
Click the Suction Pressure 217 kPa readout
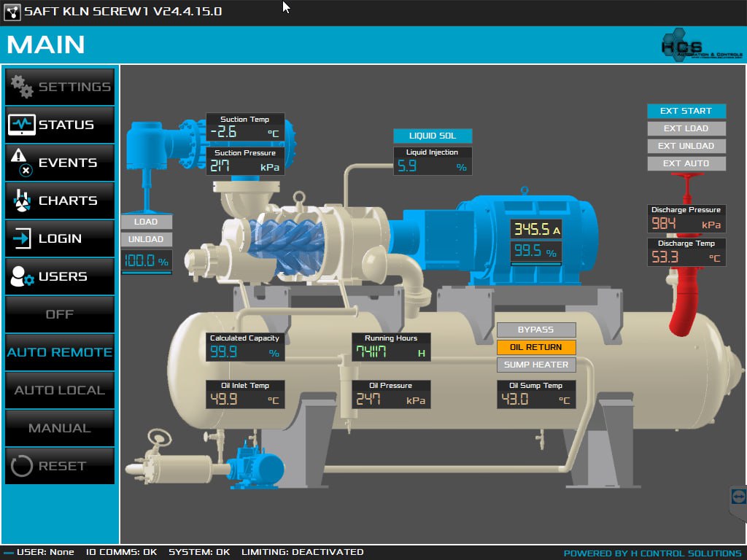(x=245, y=161)
